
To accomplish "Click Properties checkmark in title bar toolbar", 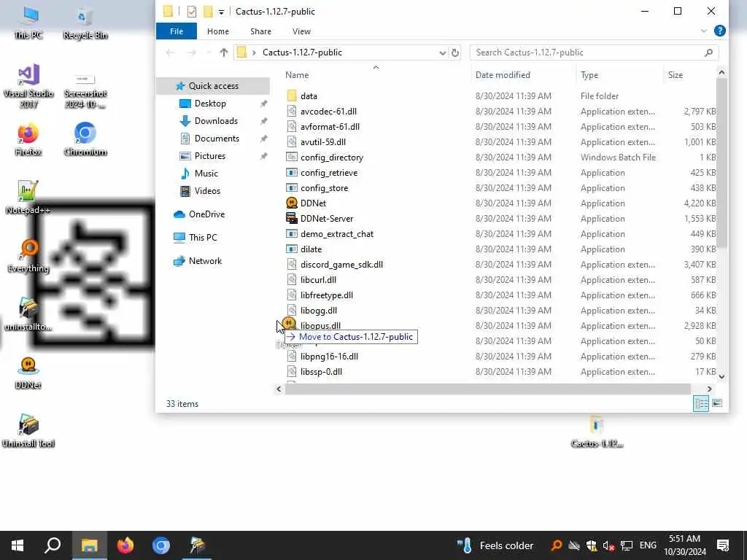I will tap(192, 12).
